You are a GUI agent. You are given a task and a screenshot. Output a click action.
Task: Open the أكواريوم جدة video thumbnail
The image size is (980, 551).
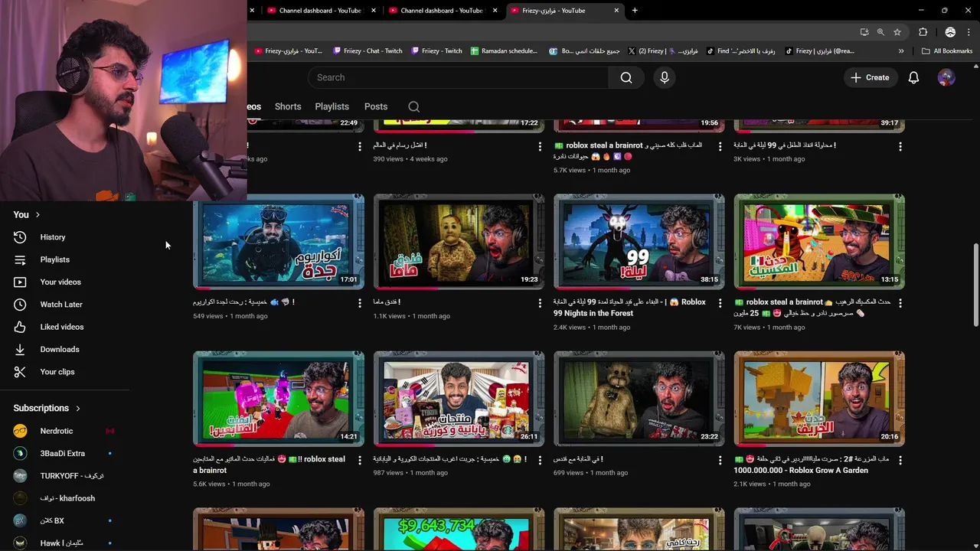click(x=279, y=242)
